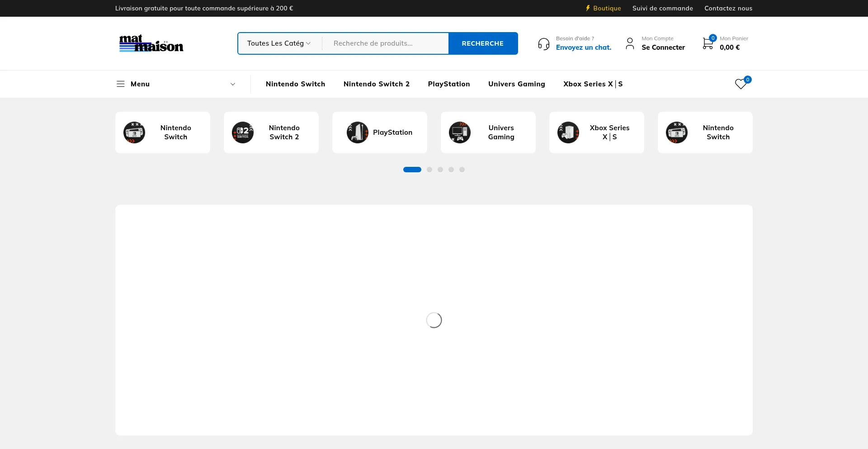Open the shopping cart icon
Screen dimensions: 868x449
point(708,43)
